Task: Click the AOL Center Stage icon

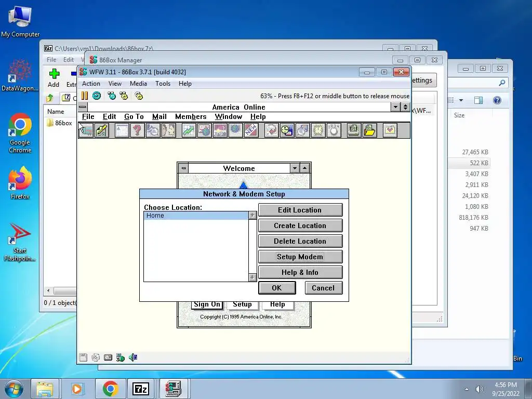Action: (x=220, y=130)
